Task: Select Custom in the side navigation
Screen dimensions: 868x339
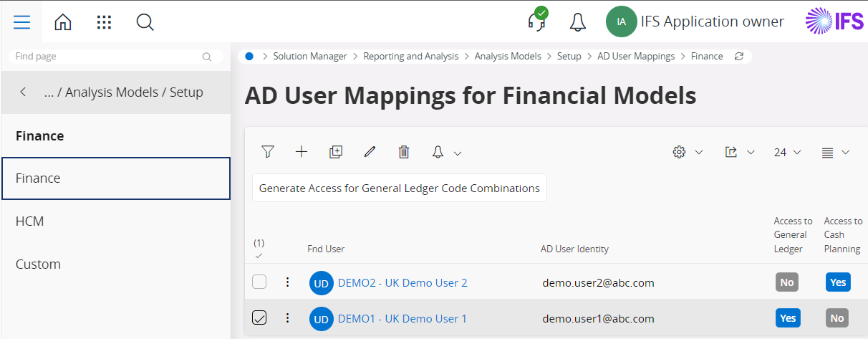Action: coord(38,264)
